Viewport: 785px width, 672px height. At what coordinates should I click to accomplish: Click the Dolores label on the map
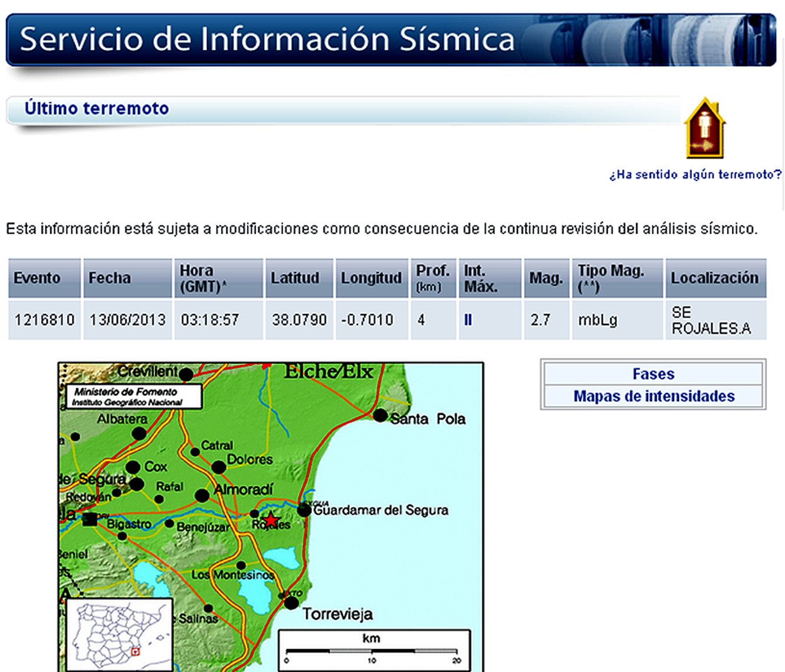[250, 459]
